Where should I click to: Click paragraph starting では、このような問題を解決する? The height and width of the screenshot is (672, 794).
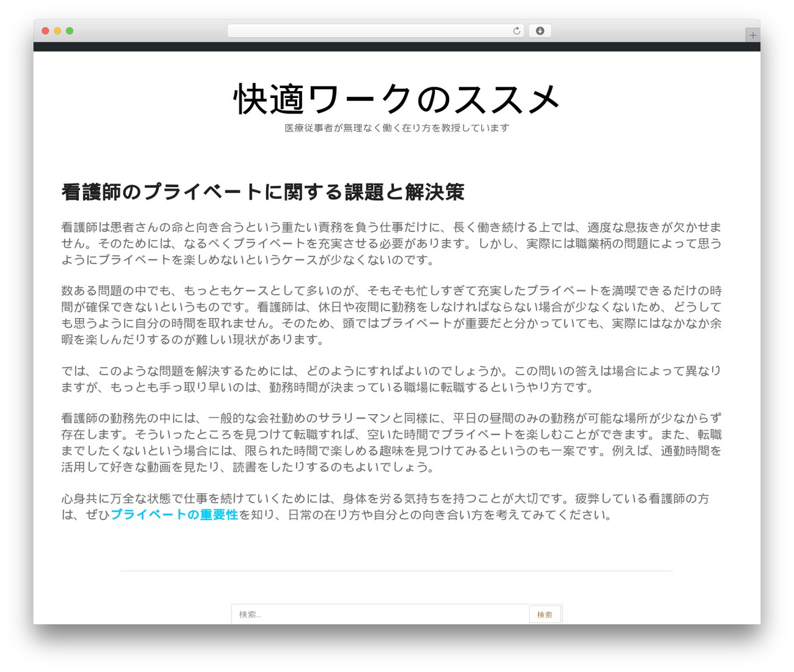point(392,379)
